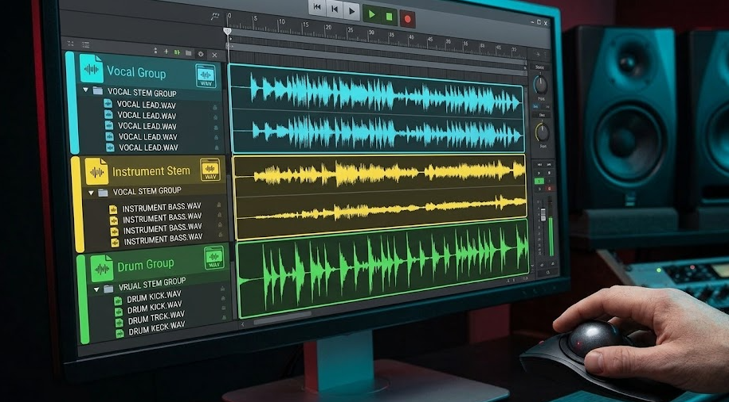Image resolution: width=729 pixels, height=402 pixels.
Task: Click the WAV badge on Drum Group header
Action: point(214,258)
